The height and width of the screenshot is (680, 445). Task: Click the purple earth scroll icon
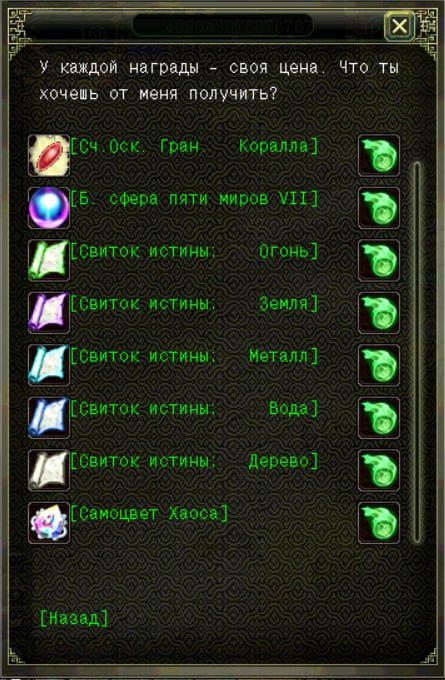pyautogui.click(x=49, y=313)
